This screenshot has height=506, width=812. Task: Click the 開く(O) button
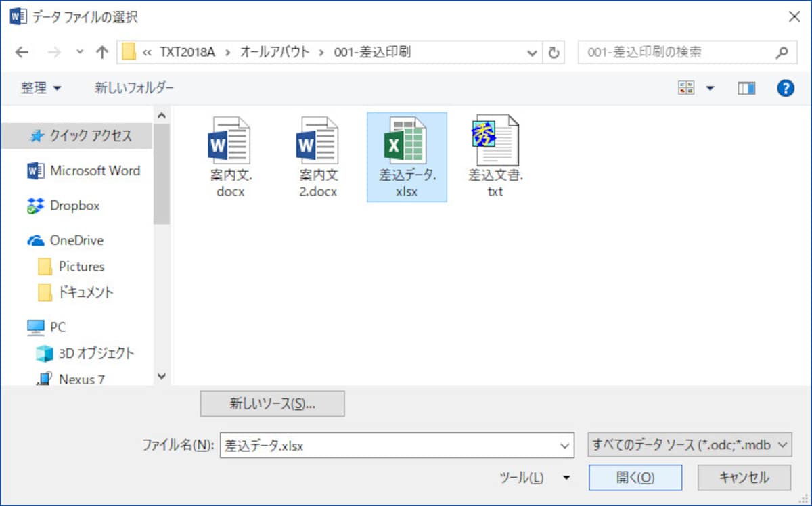635,478
